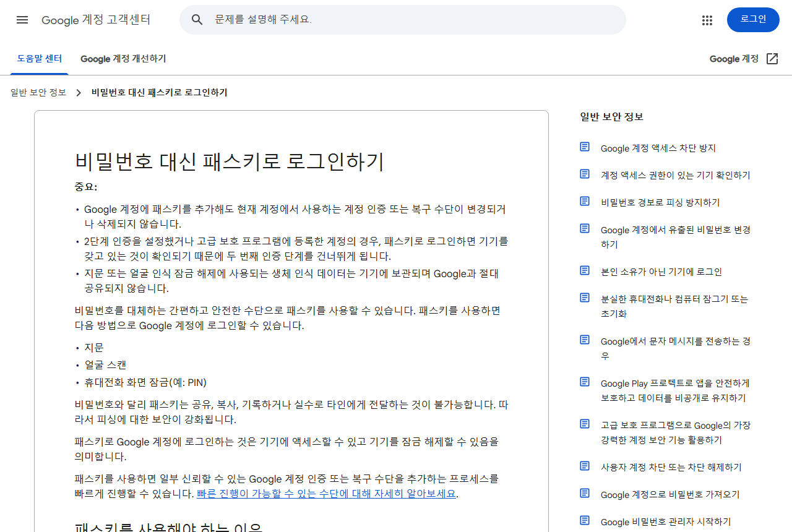
Task: Open the Google apps grid
Action: pyautogui.click(x=707, y=20)
